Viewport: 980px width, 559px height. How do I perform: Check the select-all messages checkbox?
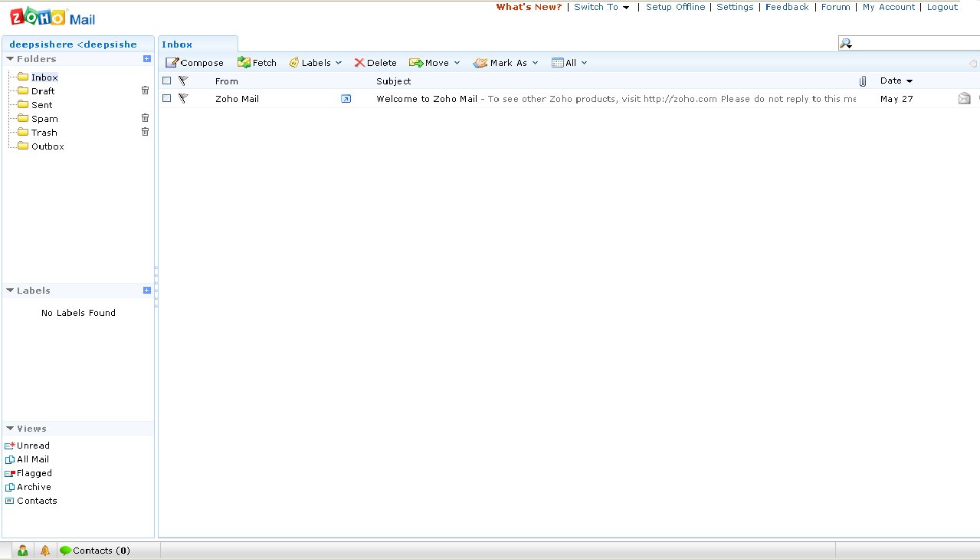pyautogui.click(x=166, y=81)
